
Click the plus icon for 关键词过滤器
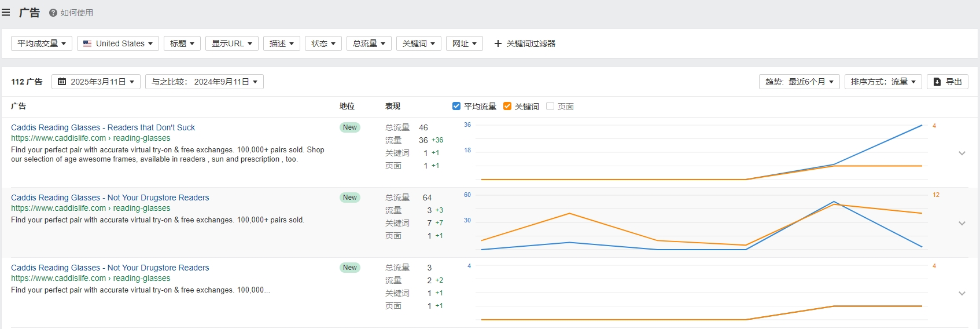click(x=498, y=43)
